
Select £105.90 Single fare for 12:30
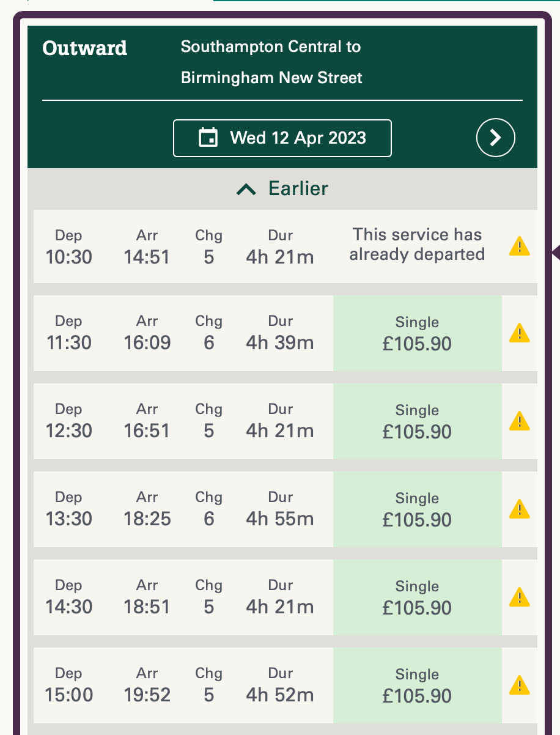click(x=417, y=422)
